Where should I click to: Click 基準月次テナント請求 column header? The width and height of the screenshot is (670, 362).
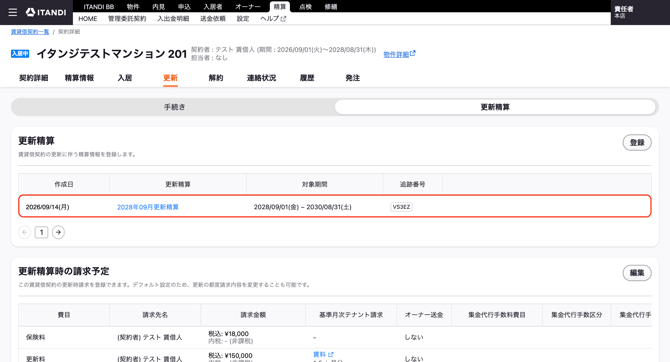click(x=351, y=315)
